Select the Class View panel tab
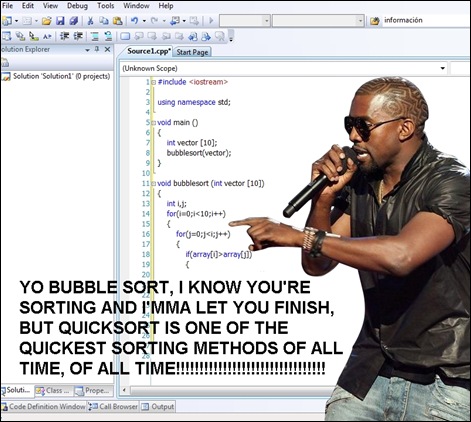The height and width of the screenshot is (422, 471). click(53, 391)
